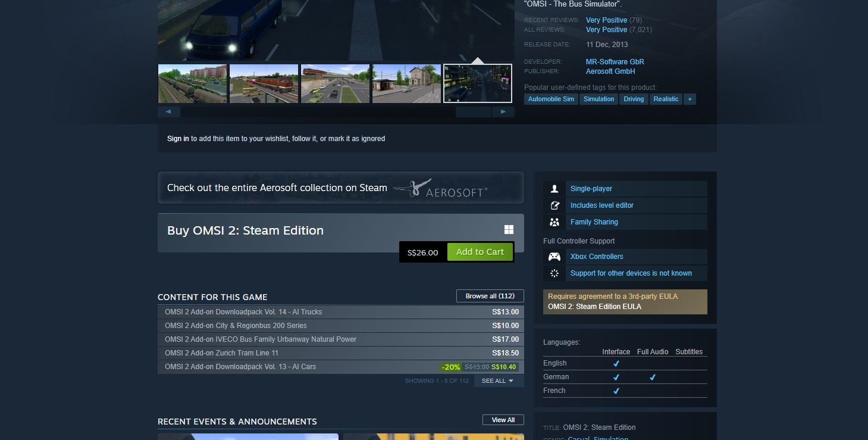Add OMSI 2 to cart
The image size is (868, 440).
pyautogui.click(x=480, y=252)
